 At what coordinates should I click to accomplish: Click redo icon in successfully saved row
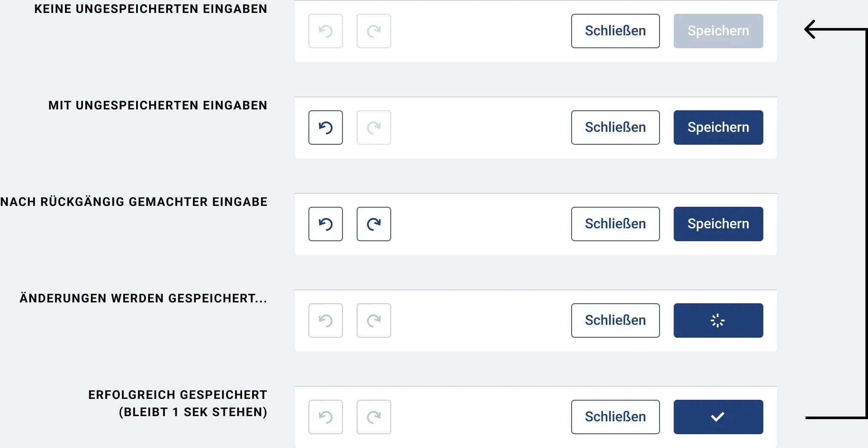click(374, 417)
